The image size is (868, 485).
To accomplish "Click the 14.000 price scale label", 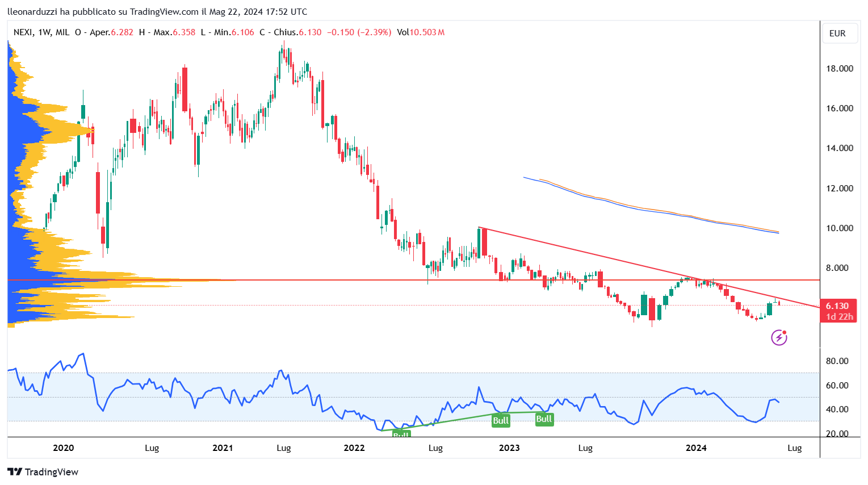I will point(840,148).
